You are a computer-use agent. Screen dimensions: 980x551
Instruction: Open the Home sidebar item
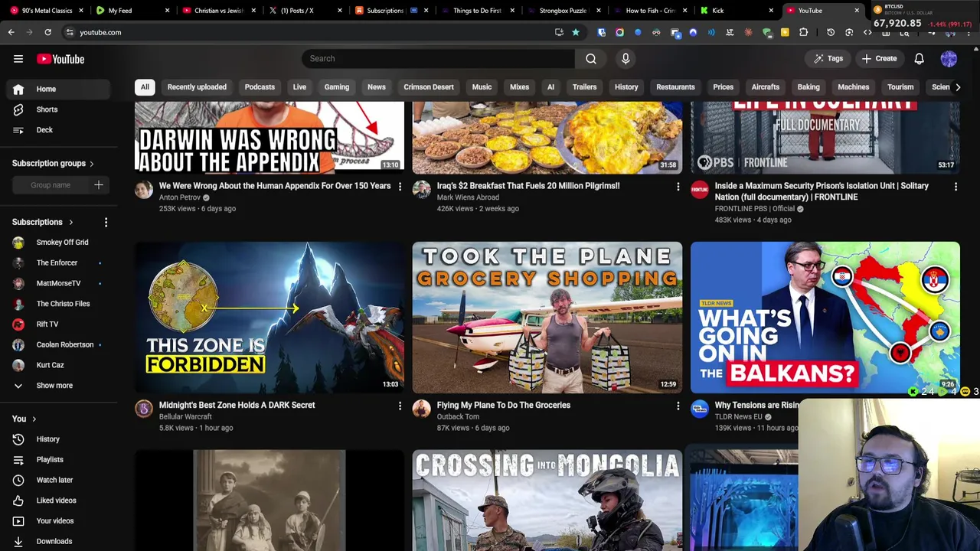tap(58, 89)
